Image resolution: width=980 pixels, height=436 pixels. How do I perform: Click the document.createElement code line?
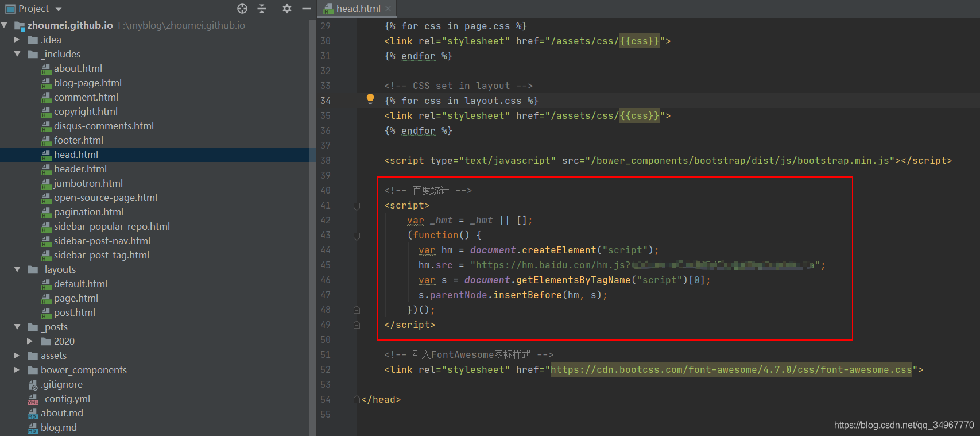coord(539,250)
